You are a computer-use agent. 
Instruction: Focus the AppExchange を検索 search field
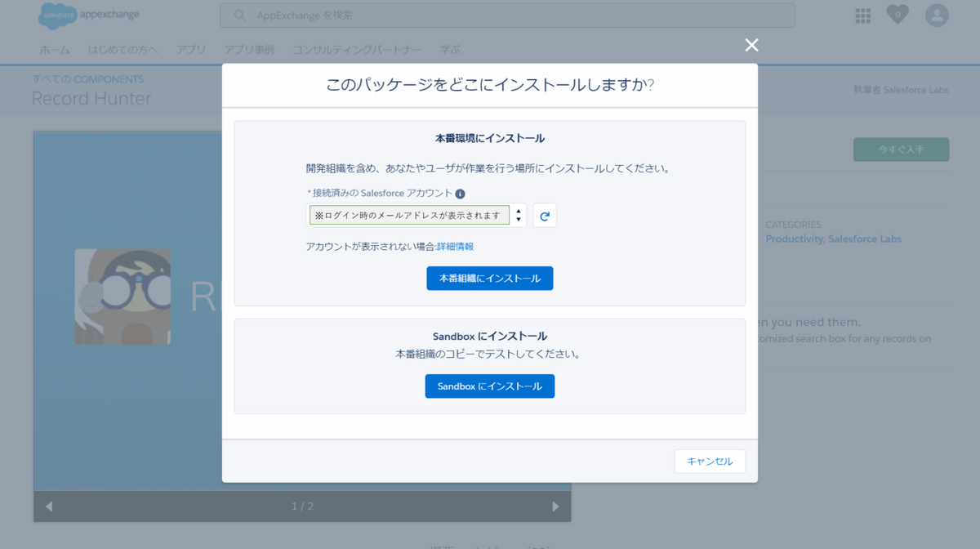click(507, 16)
